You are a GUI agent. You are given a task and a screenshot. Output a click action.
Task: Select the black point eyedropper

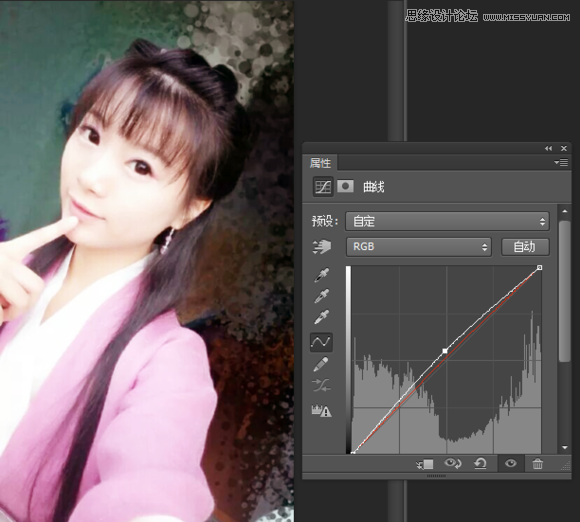click(x=322, y=276)
